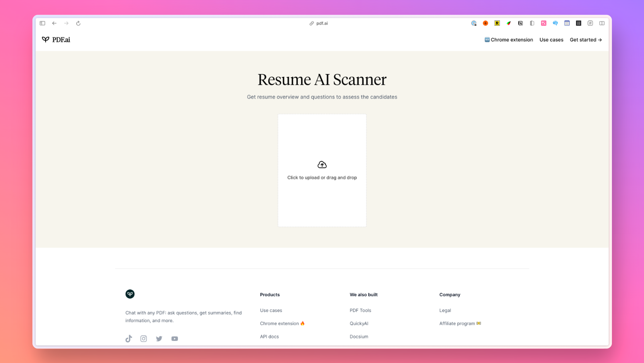The height and width of the screenshot is (363, 644).
Task: Click the blue brain extension icon
Action: [555, 23]
